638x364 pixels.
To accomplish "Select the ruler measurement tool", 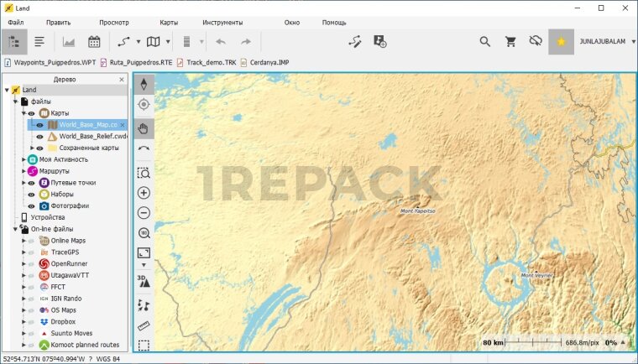I will tap(144, 325).
